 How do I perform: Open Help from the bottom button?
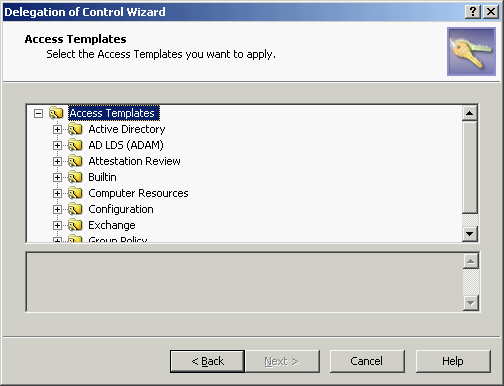pos(453,361)
